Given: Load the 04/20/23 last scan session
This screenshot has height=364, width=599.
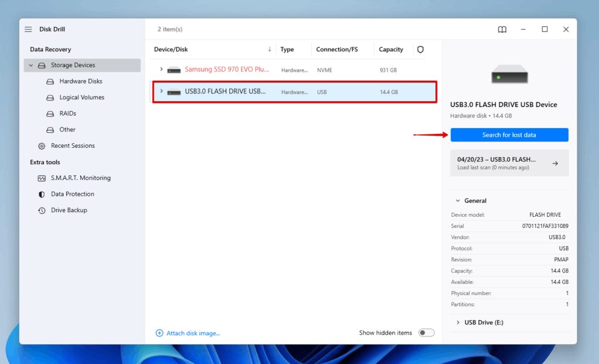Looking at the screenshot, I should point(509,162).
